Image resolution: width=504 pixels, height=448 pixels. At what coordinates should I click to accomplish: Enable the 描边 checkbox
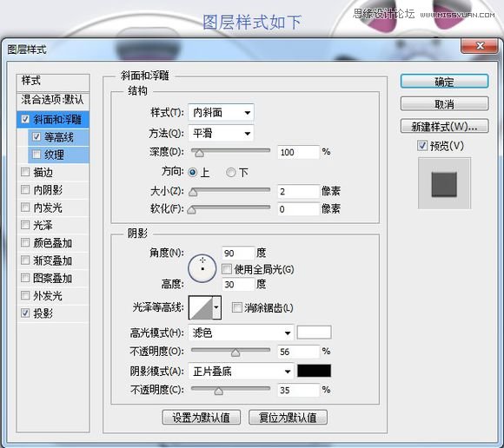25,172
